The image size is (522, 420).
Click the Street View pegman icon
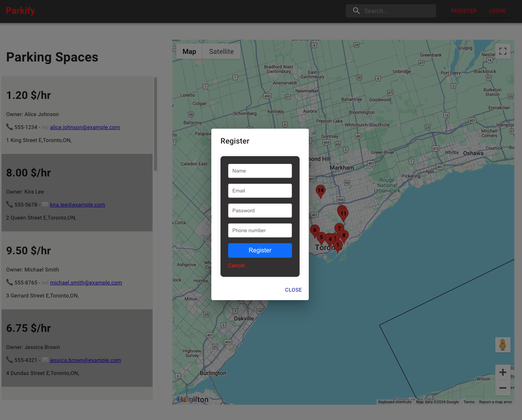click(x=503, y=345)
